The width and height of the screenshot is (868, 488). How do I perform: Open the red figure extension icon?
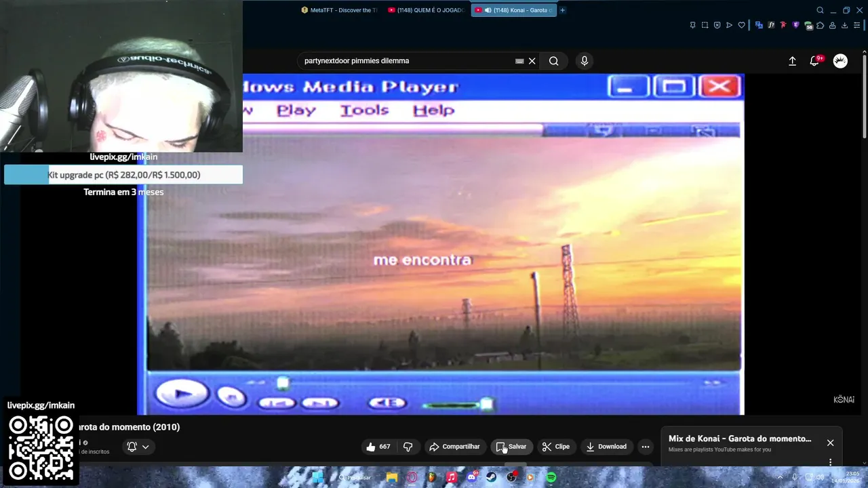tap(783, 25)
